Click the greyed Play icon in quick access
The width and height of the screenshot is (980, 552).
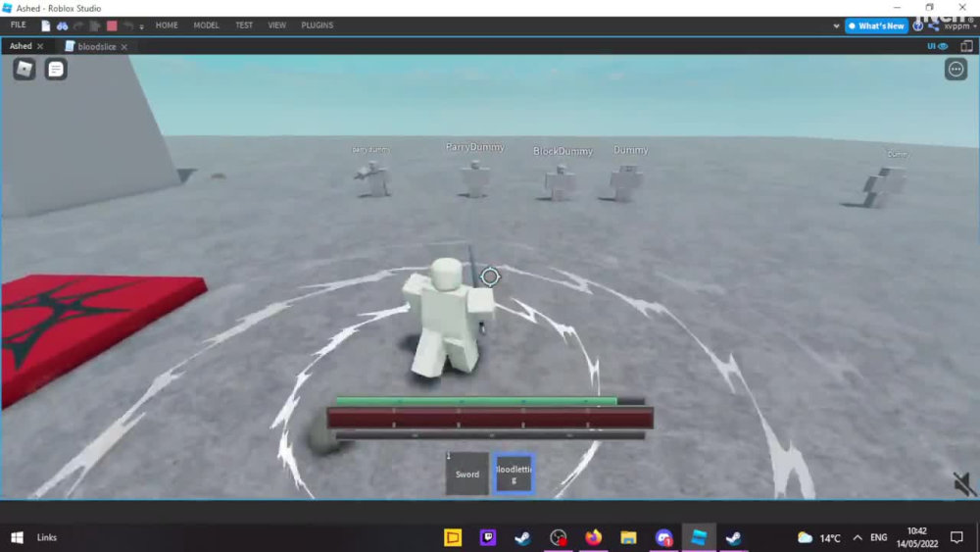coord(95,25)
